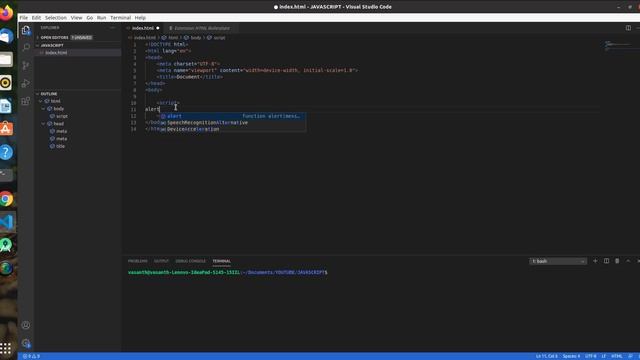Select script node in Outline
640x360 pixels.
[62, 116]
